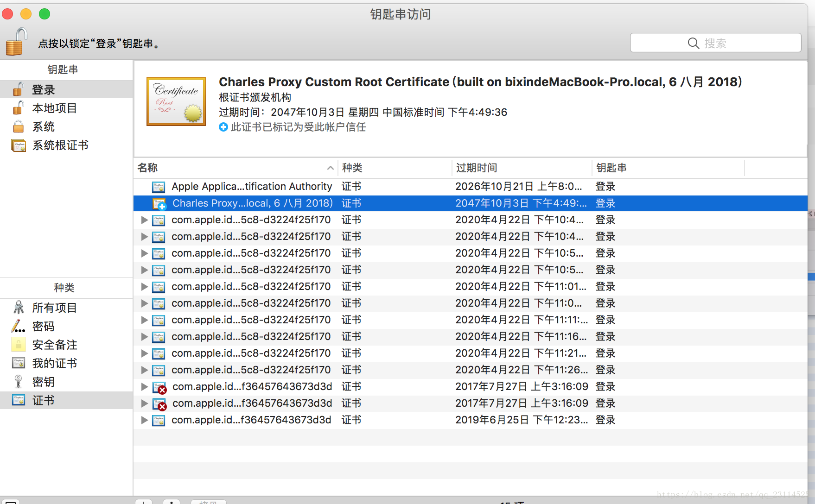Screen dimensions: 815x504
Task: Click the blue plus trust icon in the detail pane
Action: [x=223, y=127]
